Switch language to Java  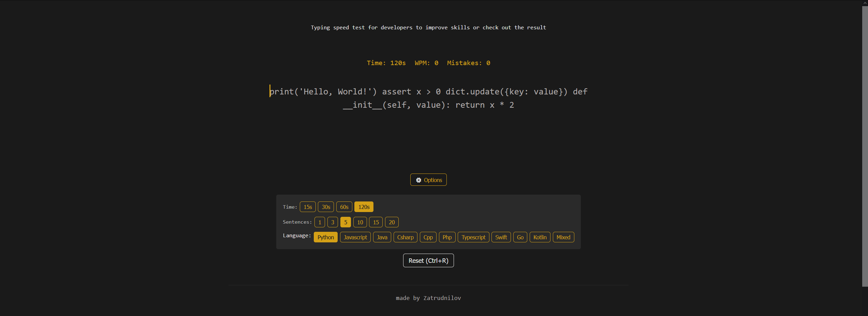pyautogui.click(x=382, y=237)
